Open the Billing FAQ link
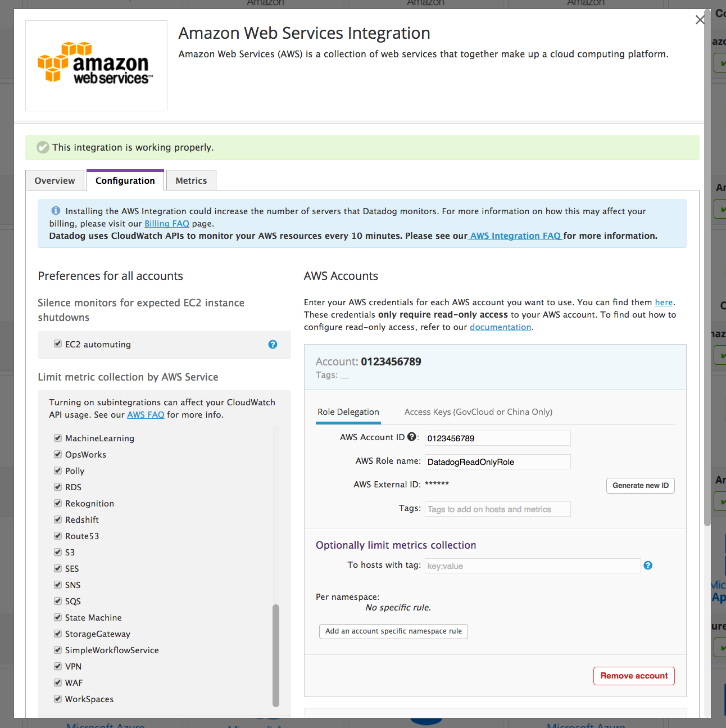The width and height of the screenshot is (726, 728). [x=167, y=223]
